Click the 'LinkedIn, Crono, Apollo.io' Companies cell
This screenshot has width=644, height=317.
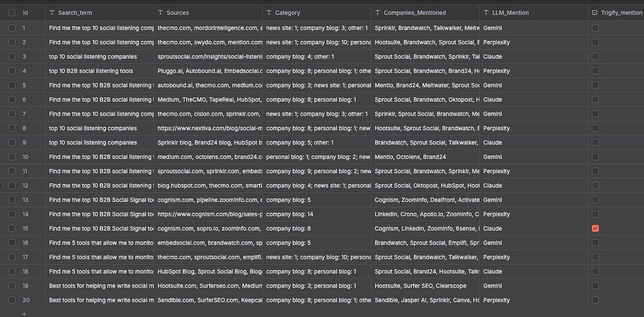(425, 214)
